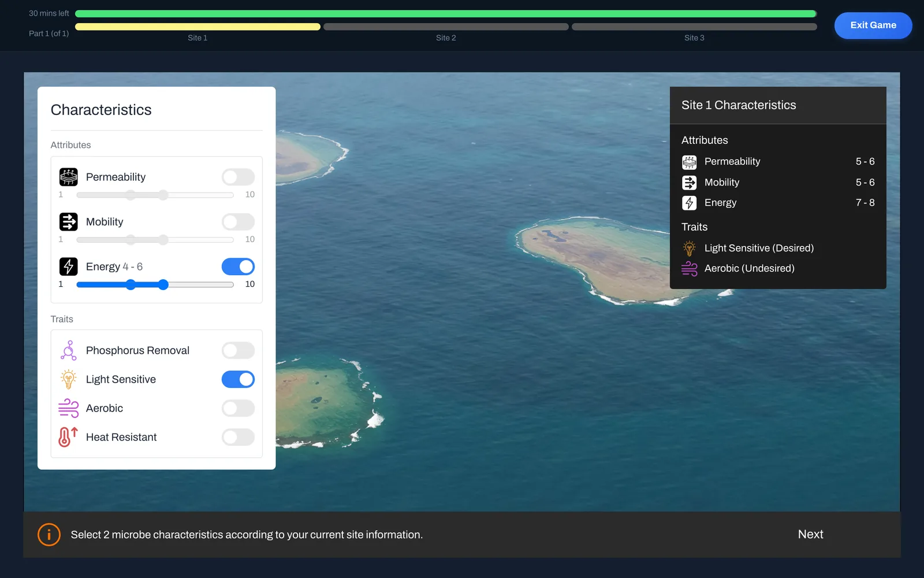Click the Energy lightning icon in Characteristics panel
This screenshot has height=578, width=924.
(68, 266)
